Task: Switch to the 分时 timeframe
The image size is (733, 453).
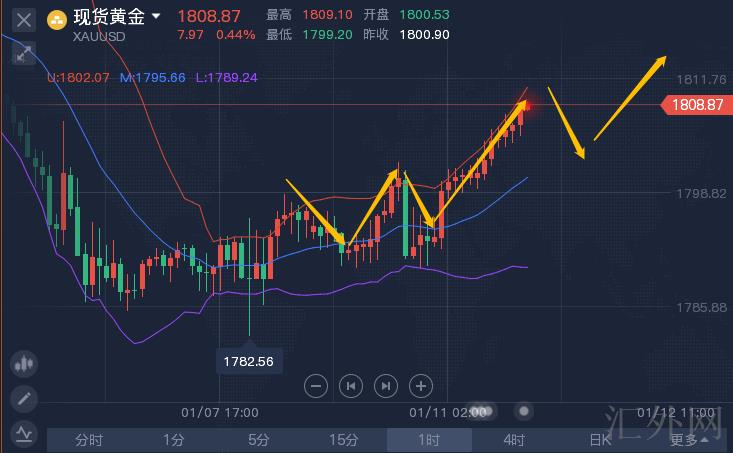Action: point(89,439)
